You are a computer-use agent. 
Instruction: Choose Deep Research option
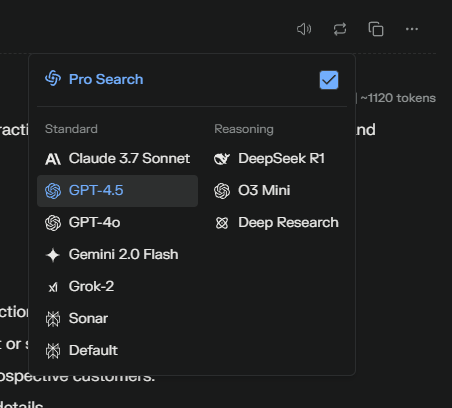pos(277,223)
